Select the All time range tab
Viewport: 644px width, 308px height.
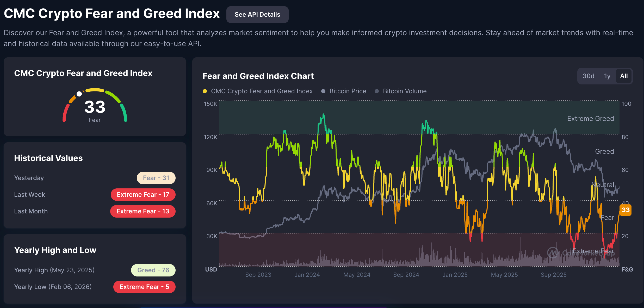[x=624, y=76]
